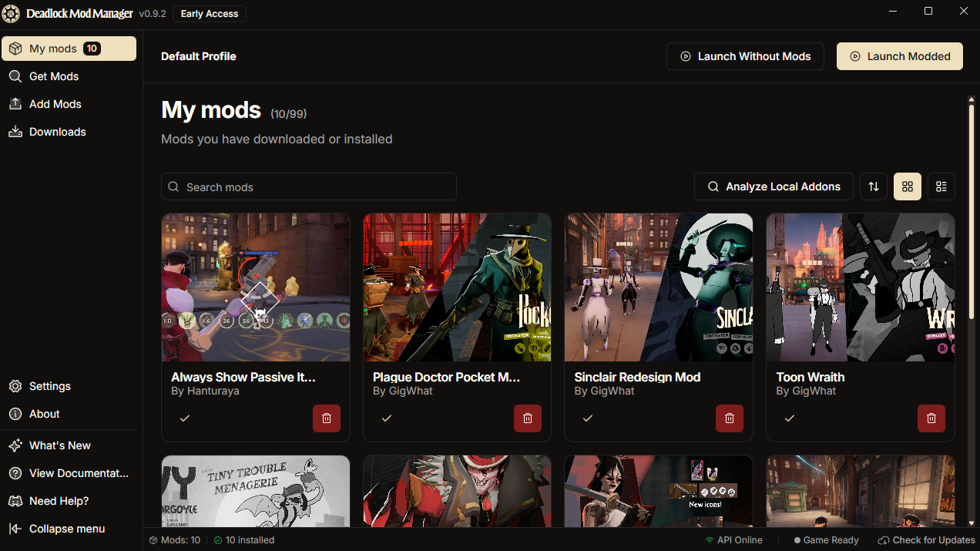980x551 pixels.
Task: Delete Always Show Passive Items mod
Action: pyautogui.click(x=327, y=418)
